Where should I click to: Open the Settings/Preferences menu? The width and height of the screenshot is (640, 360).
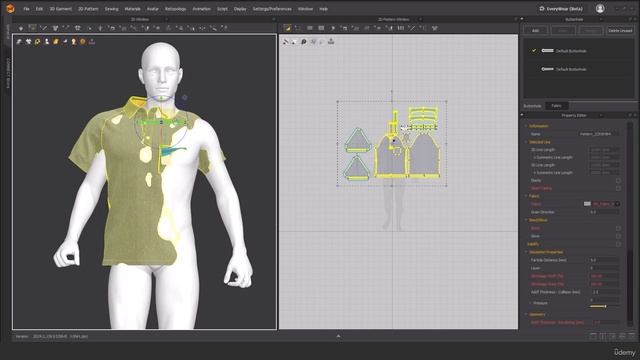click(x=272, y=9)
